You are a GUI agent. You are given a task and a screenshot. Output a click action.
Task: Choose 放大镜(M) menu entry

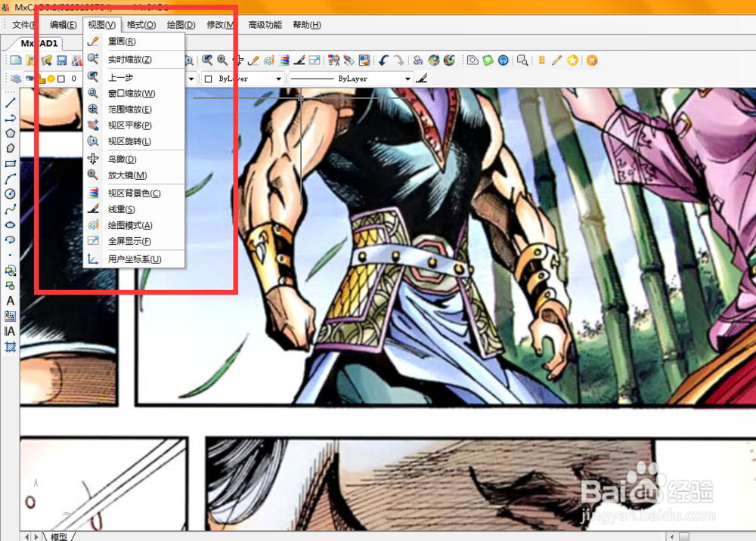click(134, 175)
